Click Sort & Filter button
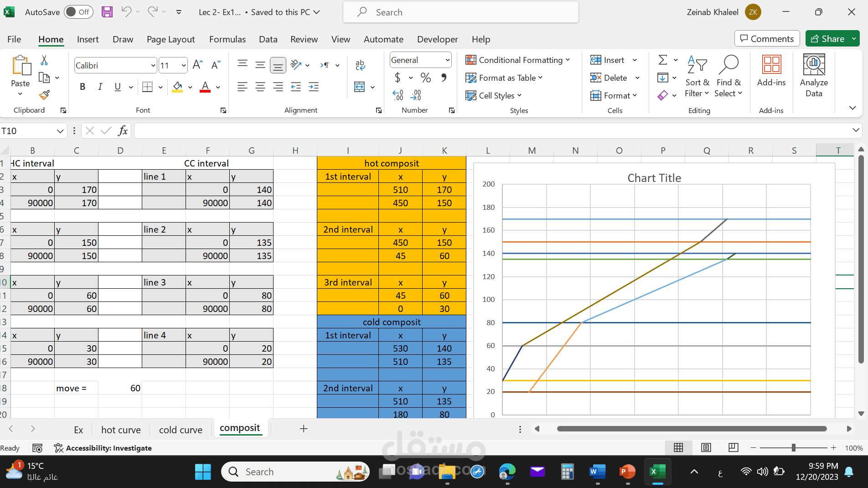The width and height of the screenshot is (868, 488). 697,76
